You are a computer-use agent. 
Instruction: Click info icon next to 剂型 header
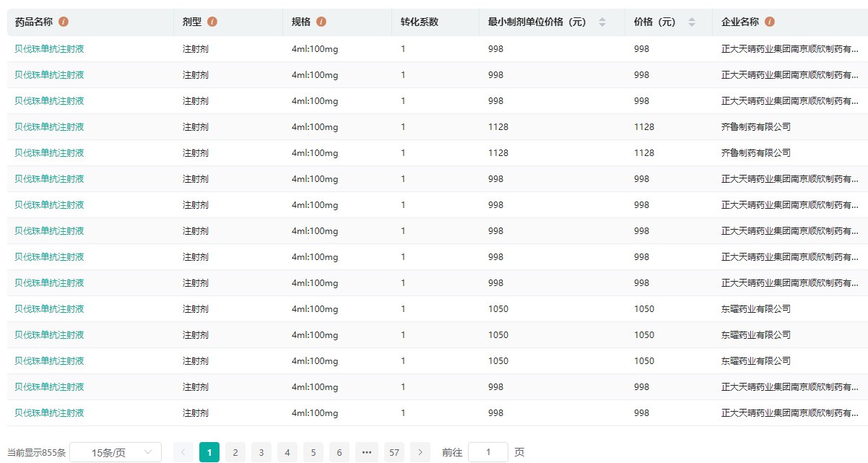point(212,22)
